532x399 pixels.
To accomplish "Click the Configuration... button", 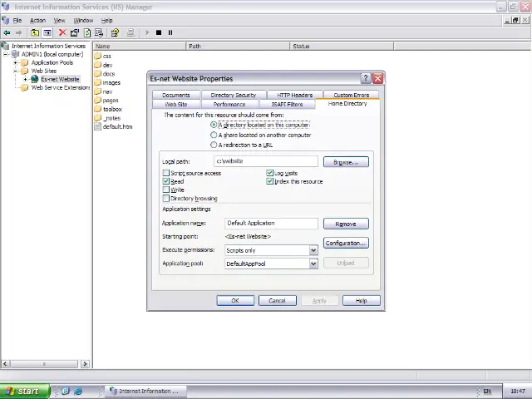I will pos(345,243).
